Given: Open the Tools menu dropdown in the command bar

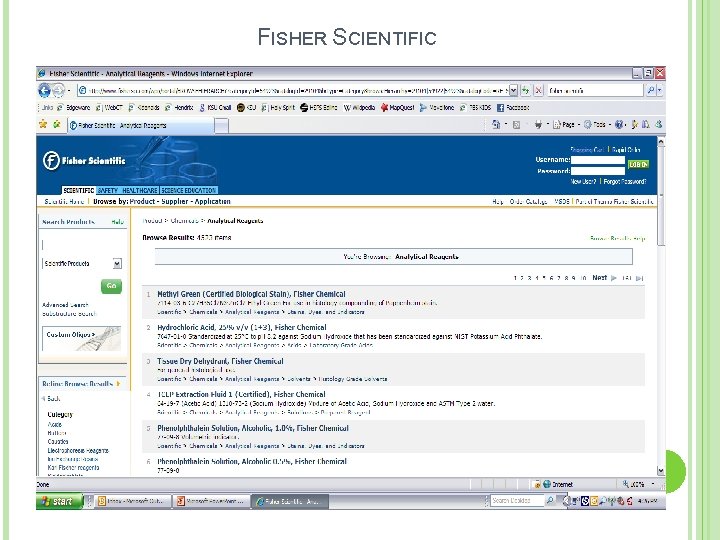Looking at the screenshot, I should pyautogui.click(x=609, y=124).
